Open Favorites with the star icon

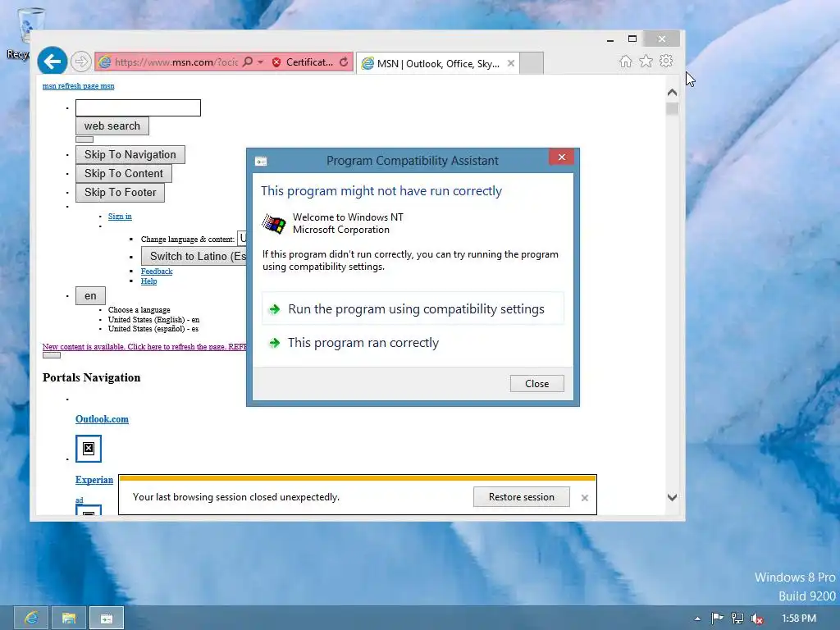tap(646, 61)
